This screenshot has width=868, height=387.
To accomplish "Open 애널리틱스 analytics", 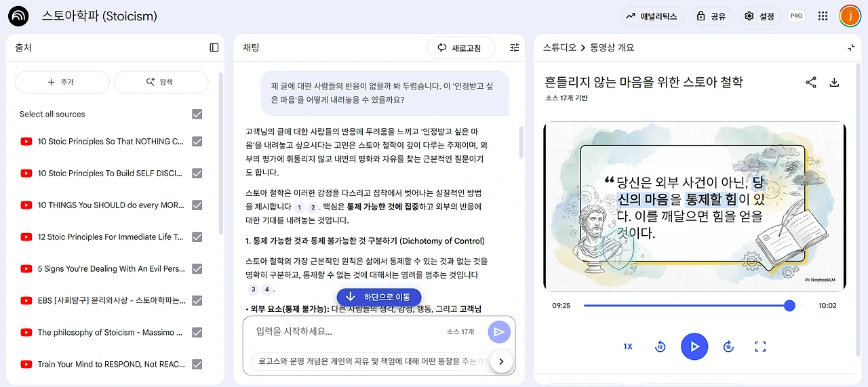I will tap(652, 16).
